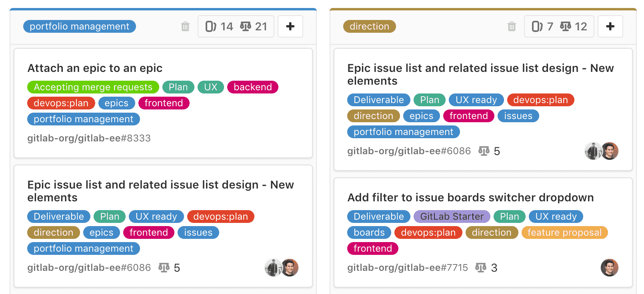Click issue count icon in portfolio management header
This screenshot has width=644, height=294.
211,26
